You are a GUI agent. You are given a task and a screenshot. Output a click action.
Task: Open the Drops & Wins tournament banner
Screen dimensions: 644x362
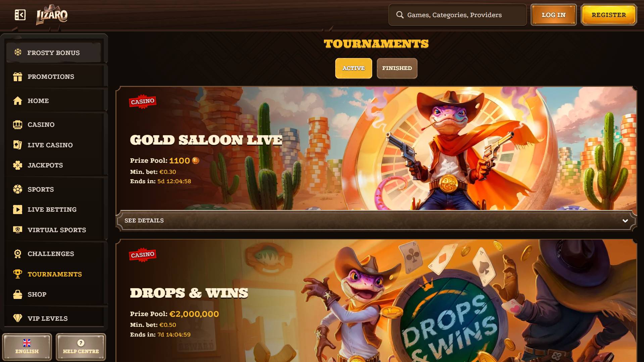coord(376,301)
